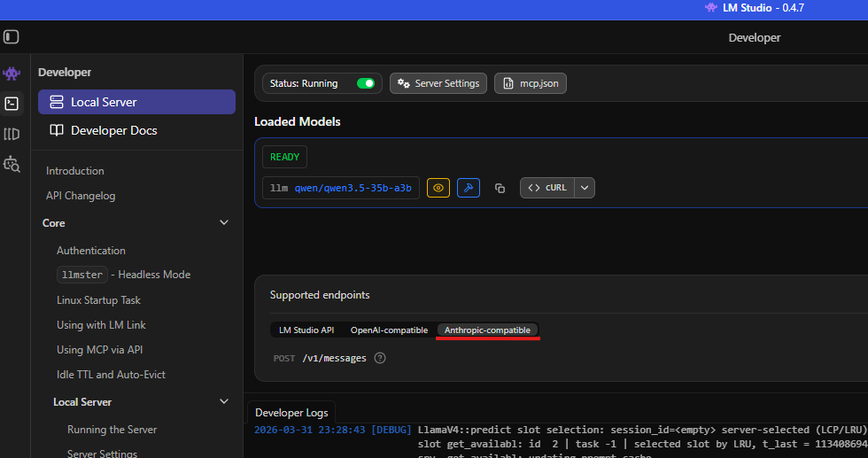Open the Discover robot search icon
The image size is (868, 458).
click(x=12, y=165)
